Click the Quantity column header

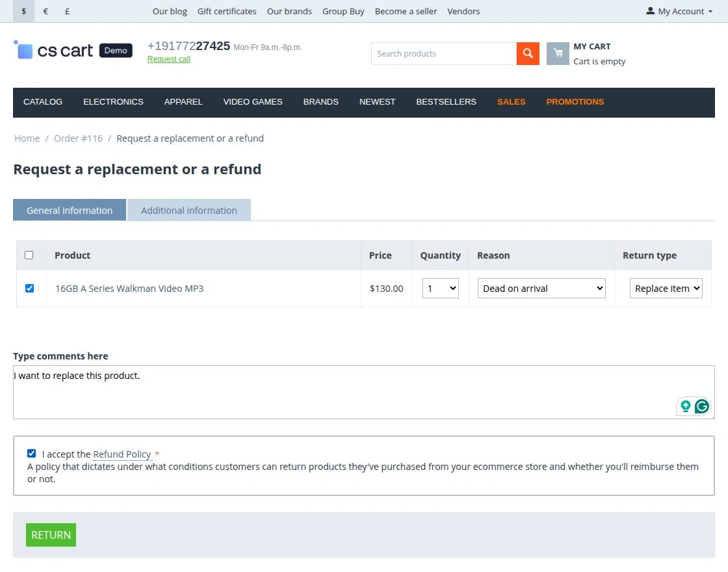click(x=441, y=255)
